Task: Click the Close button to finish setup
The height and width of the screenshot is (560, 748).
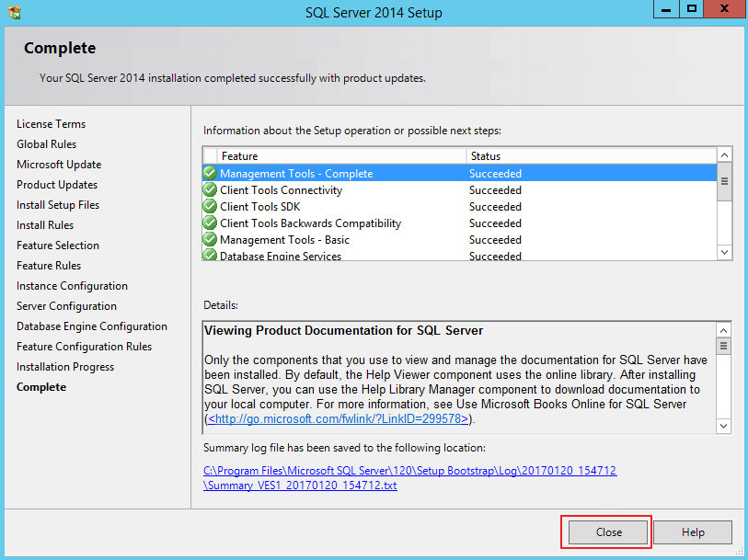Action: (x=608, y=531)
